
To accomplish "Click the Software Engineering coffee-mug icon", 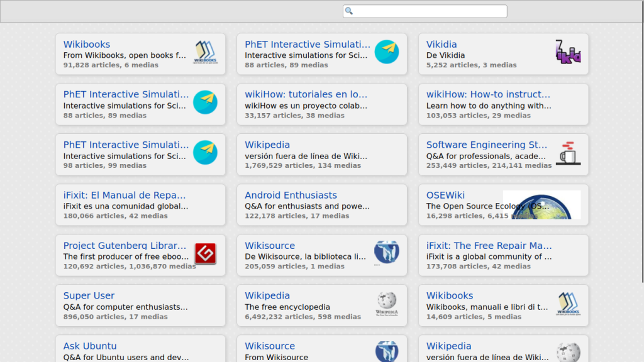I will point(568,153).
